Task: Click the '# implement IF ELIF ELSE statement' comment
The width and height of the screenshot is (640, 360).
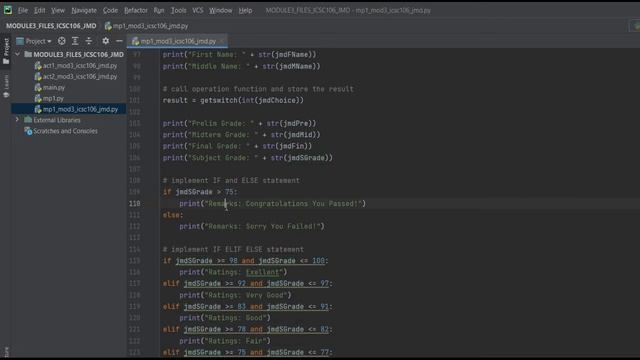Action: 233,249
